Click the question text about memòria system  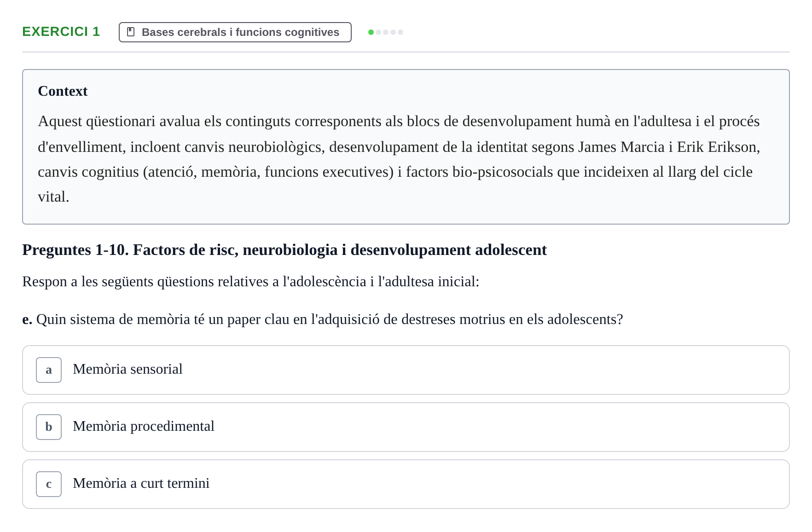tap(323, 319)
